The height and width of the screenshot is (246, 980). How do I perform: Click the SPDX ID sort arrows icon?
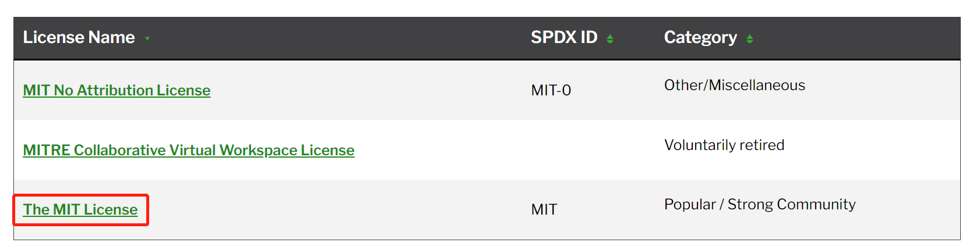(x=610, y=38)
